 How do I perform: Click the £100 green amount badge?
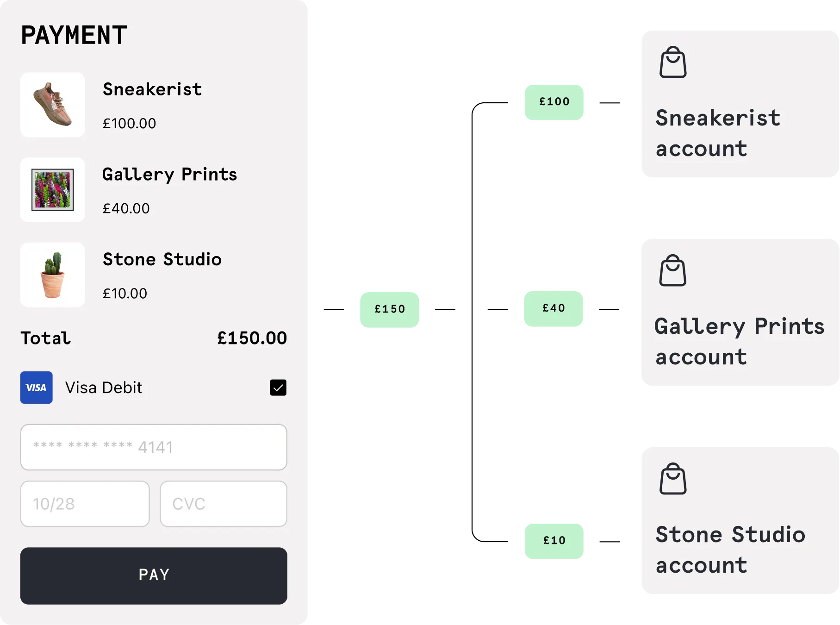tap(554, 102)
